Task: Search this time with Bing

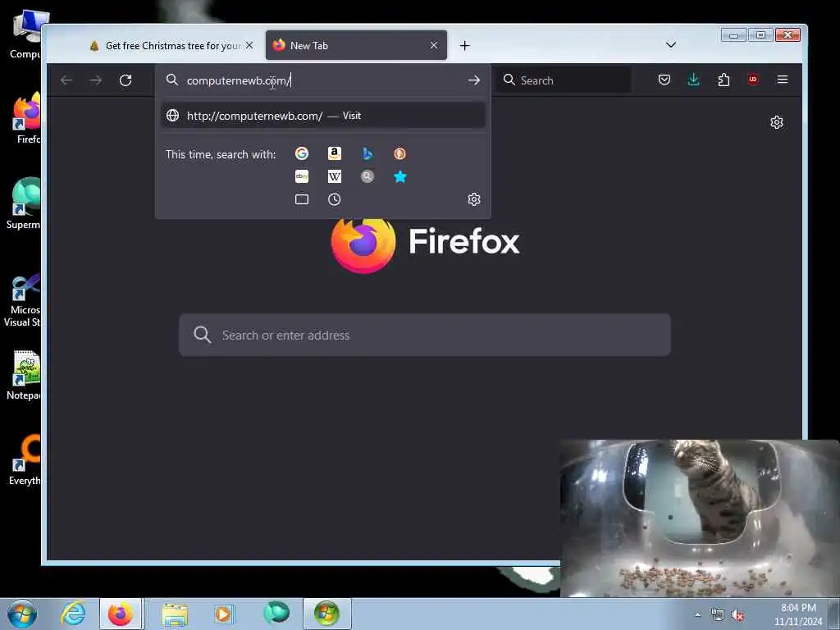Action: click(367, 153)
